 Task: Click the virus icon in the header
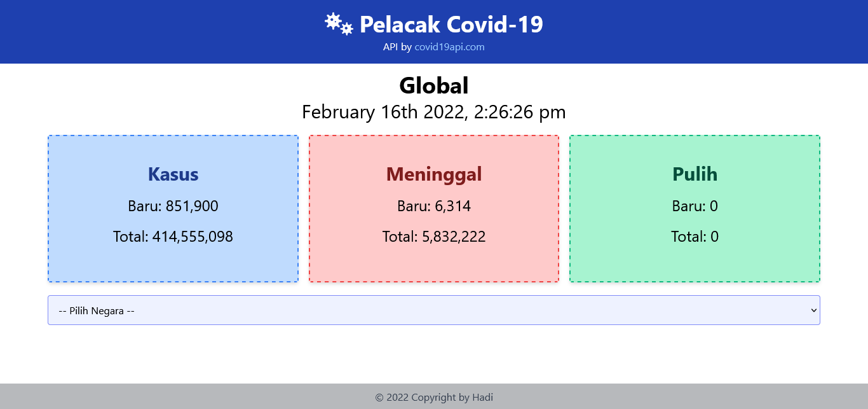click(x=338, y=24)
